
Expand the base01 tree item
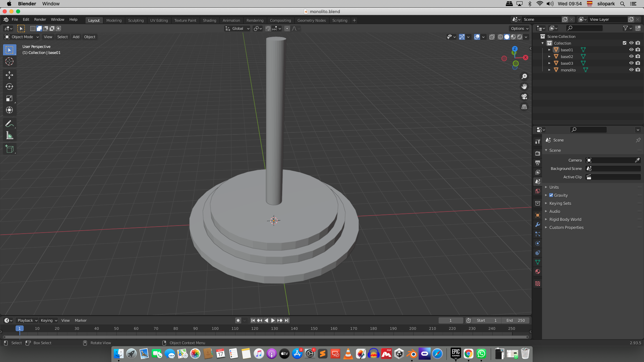click(549, 50)
